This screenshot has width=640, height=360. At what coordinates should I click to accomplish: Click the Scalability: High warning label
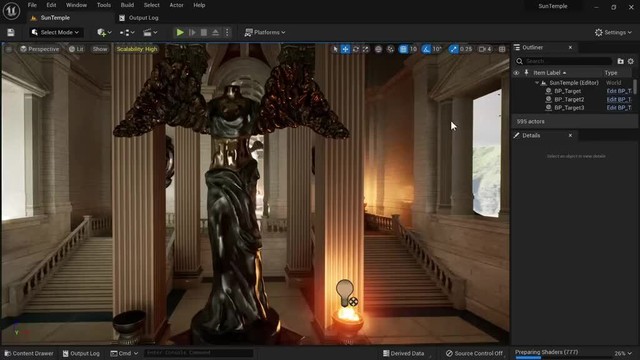pos(137,49)
